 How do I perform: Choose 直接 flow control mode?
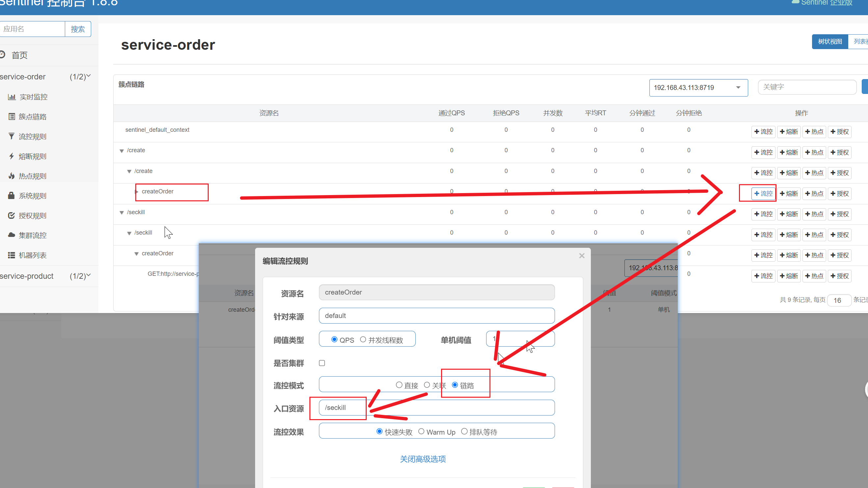[x=399, y=385]
